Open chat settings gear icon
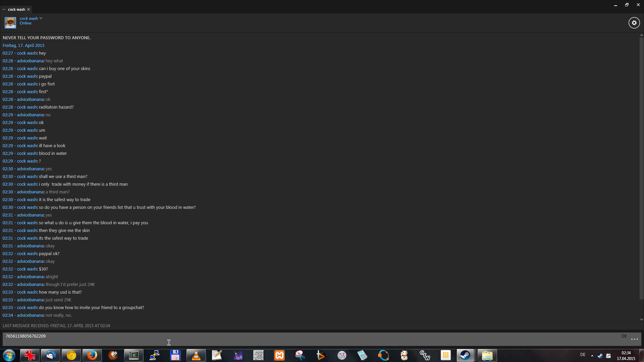Image resolution: width=644 pixels, height=362 pixels. pyautogui.click(x=634, y=23)
